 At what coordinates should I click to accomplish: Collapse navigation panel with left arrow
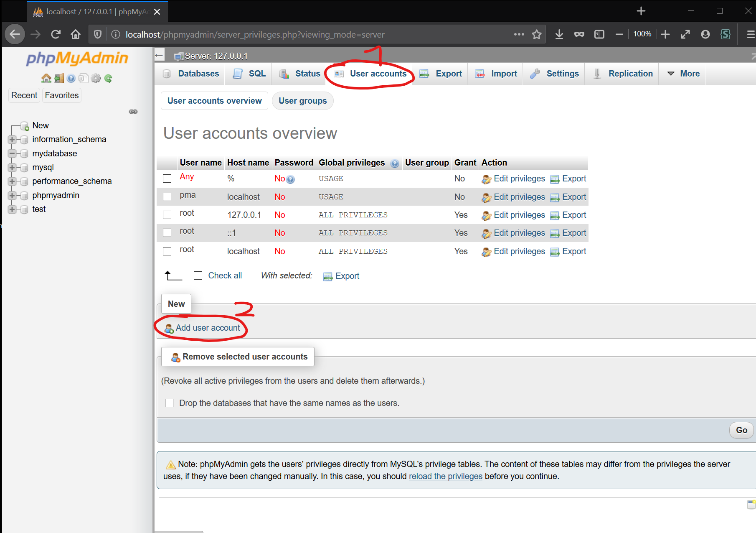[159, 55]
